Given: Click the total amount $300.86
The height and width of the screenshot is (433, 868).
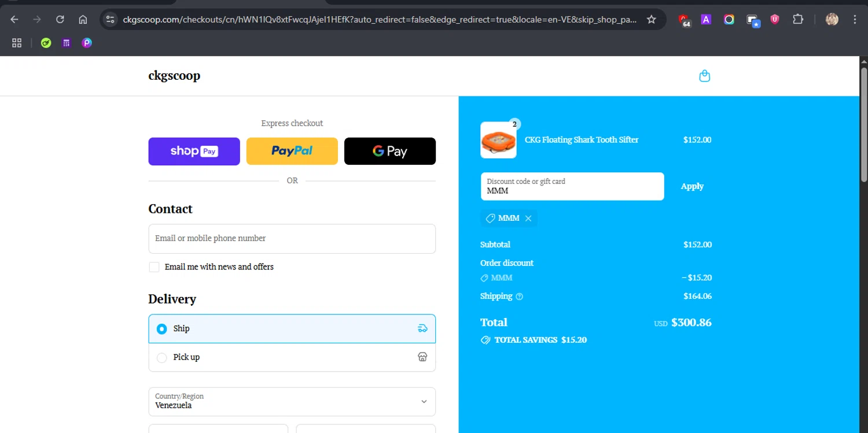Looking at the screenshot, I should point(692,323).
